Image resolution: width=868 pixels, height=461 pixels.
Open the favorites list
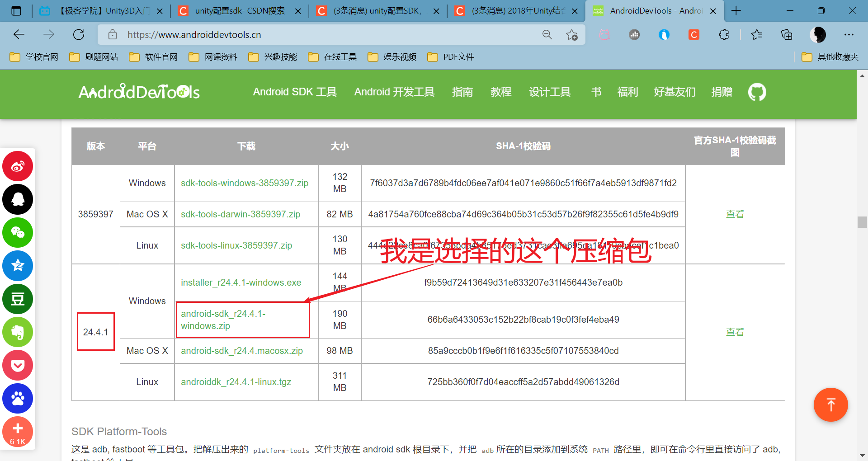click(x=757, y=35)
